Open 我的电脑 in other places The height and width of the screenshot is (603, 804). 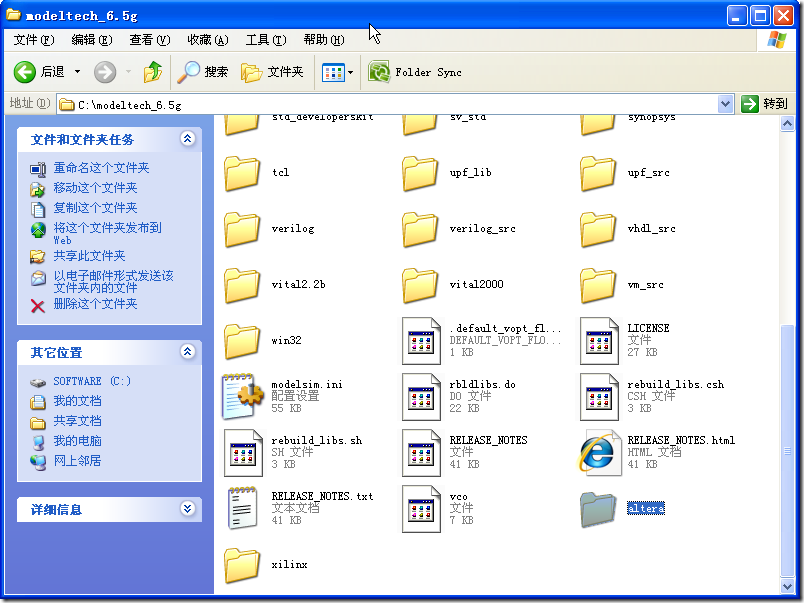(x=77, y=441)
